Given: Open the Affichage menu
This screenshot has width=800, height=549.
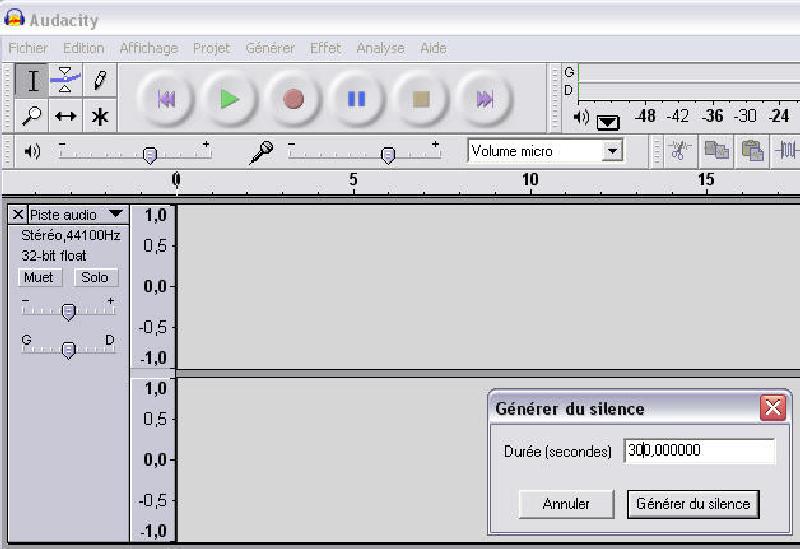Looking at the screenshot, I should coord(148,48).
